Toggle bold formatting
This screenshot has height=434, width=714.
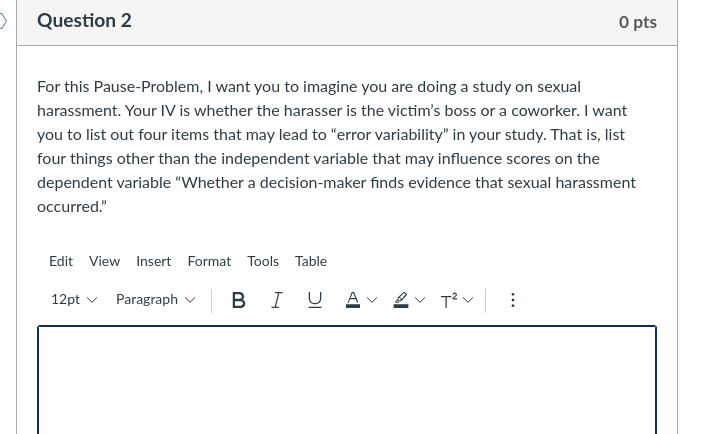tap(239, 300)
